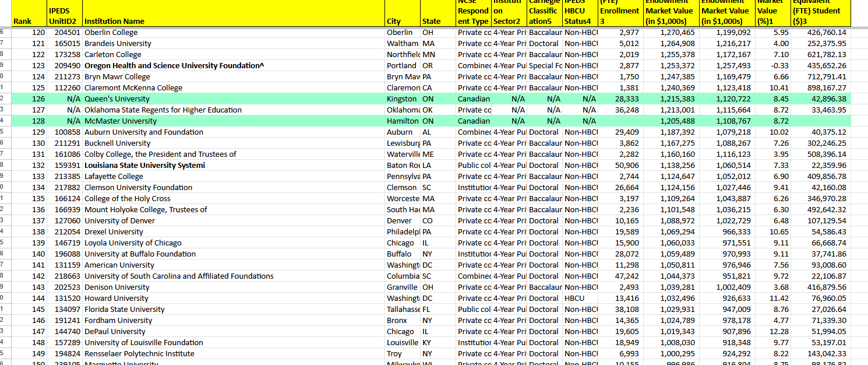Image resolution: width=868 pixels, height=365 pixels.
Task: Select College of the Holy Cross cell
Action: (234, 199)
